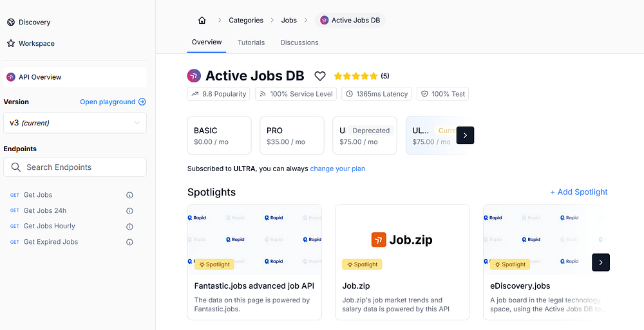Show more spotlights with next arrow
The width and height of the screenshot is (644, 330).
(601, 262)
